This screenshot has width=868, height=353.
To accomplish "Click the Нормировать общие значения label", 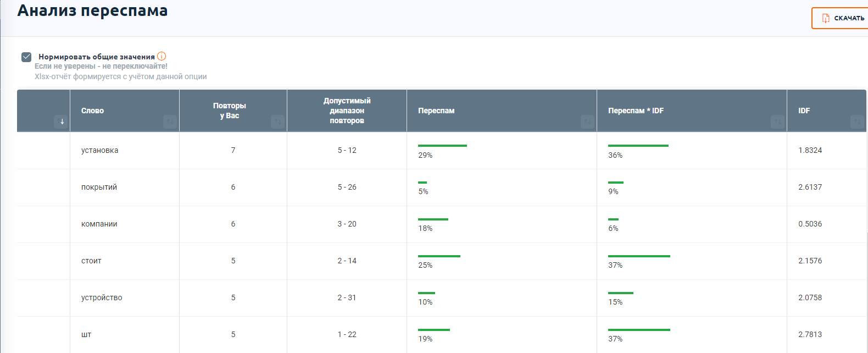I will (97, 57).
